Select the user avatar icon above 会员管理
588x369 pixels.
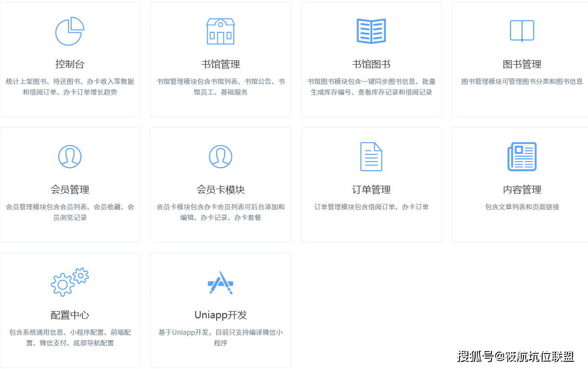coord(70,156)
